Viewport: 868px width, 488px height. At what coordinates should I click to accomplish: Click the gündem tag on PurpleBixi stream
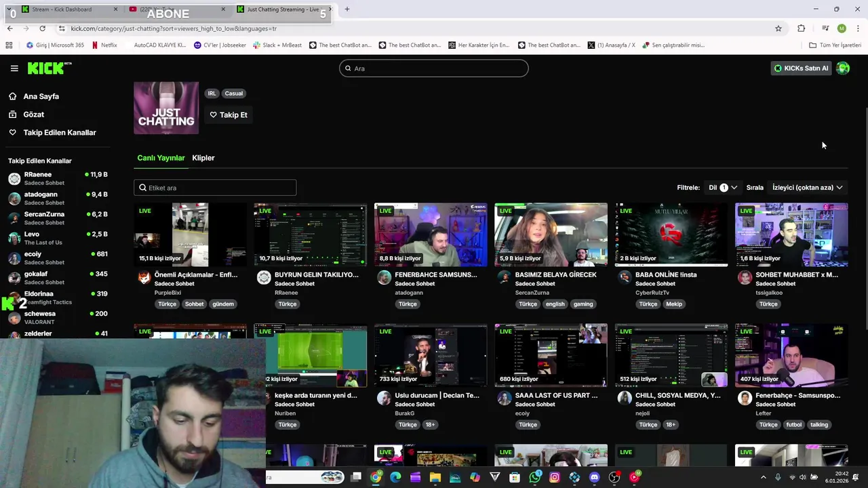point(223,304)
